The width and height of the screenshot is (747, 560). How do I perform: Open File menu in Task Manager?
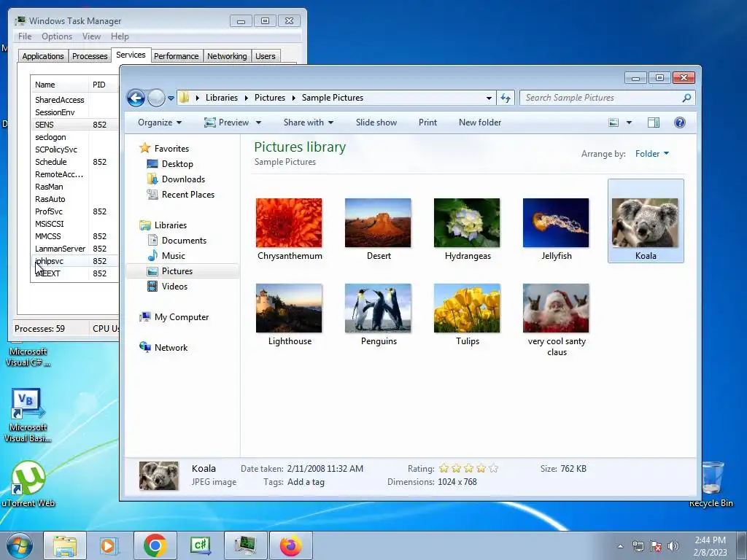pyautogui.click(x=25, y=36)
